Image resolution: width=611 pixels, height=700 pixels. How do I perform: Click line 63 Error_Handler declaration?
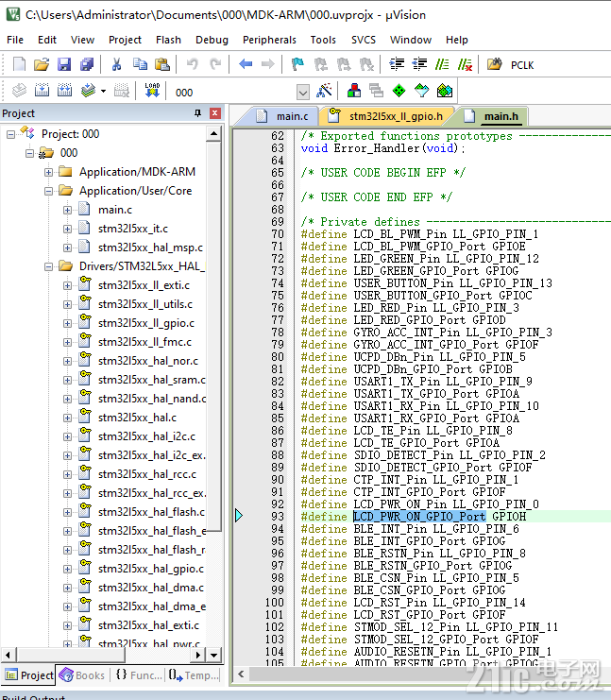tap(382, 148)
